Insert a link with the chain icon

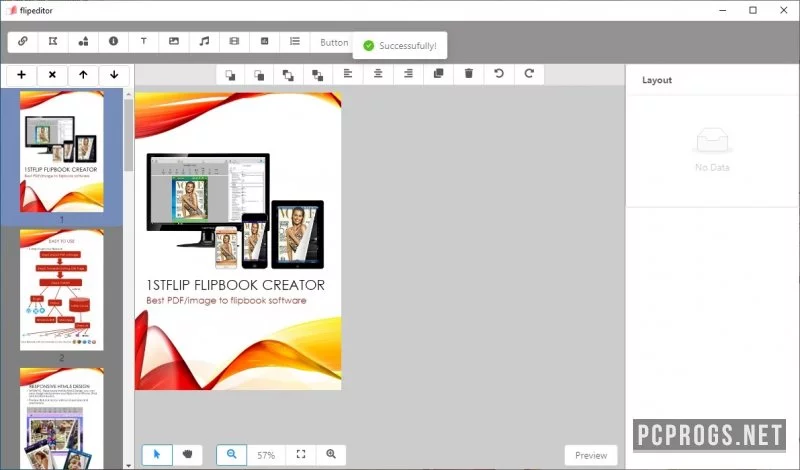pyautogui.click(x=22, y=42)
